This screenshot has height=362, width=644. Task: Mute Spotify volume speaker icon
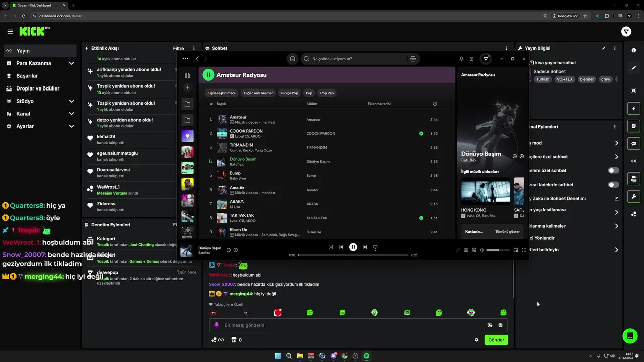[x=482, y=250]
